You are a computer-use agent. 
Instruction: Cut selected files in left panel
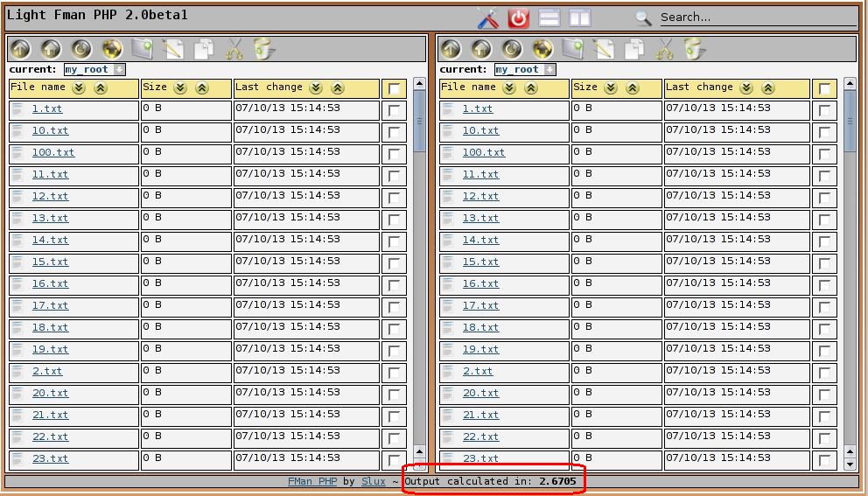(x=234, y=49)
